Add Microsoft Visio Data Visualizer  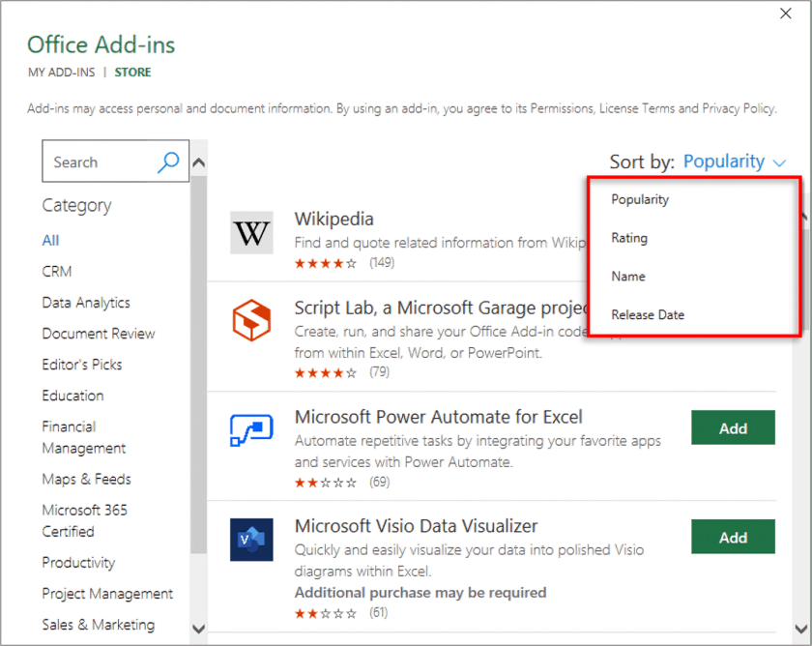(x=733, y=538)
